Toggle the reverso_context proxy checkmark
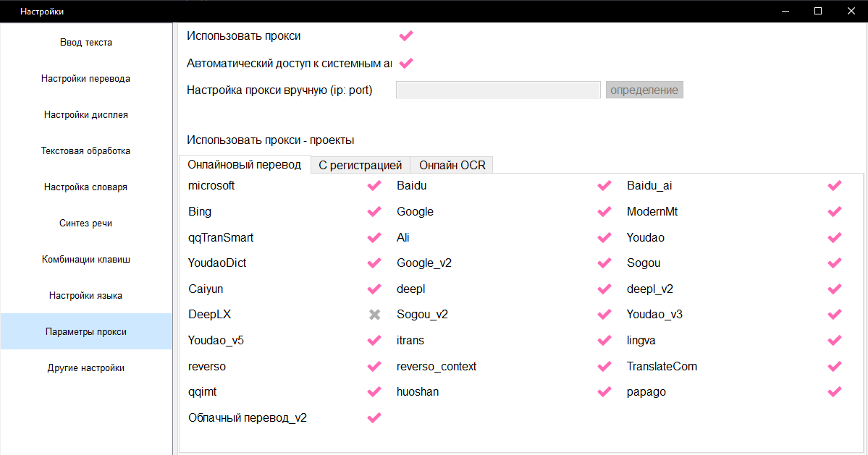This screenshot has height=455, width=868. pyautogui.click(x=604, y=367)
